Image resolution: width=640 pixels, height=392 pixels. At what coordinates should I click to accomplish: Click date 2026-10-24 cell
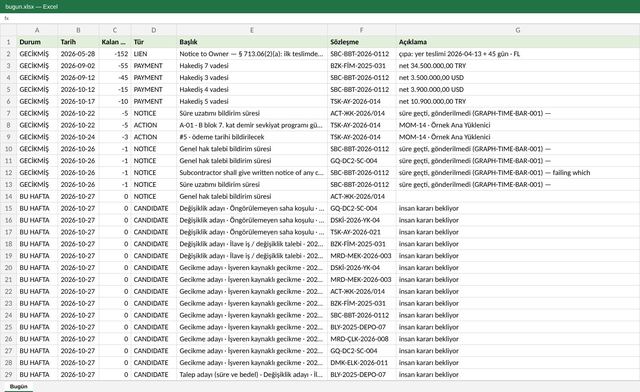[78, 137]
